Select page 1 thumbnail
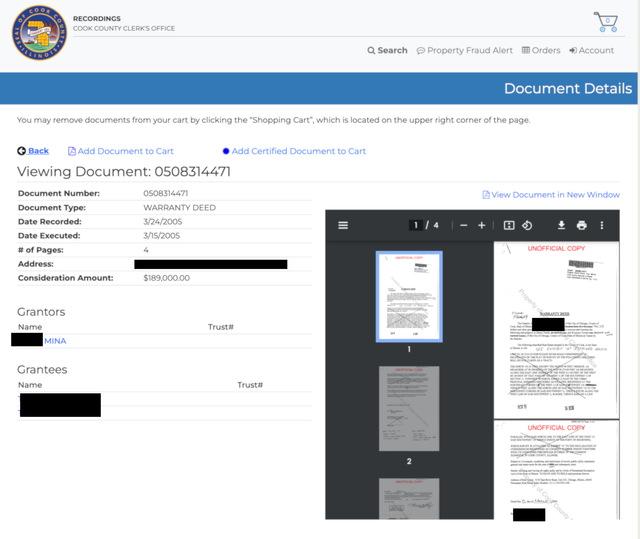 click(409, 297)
